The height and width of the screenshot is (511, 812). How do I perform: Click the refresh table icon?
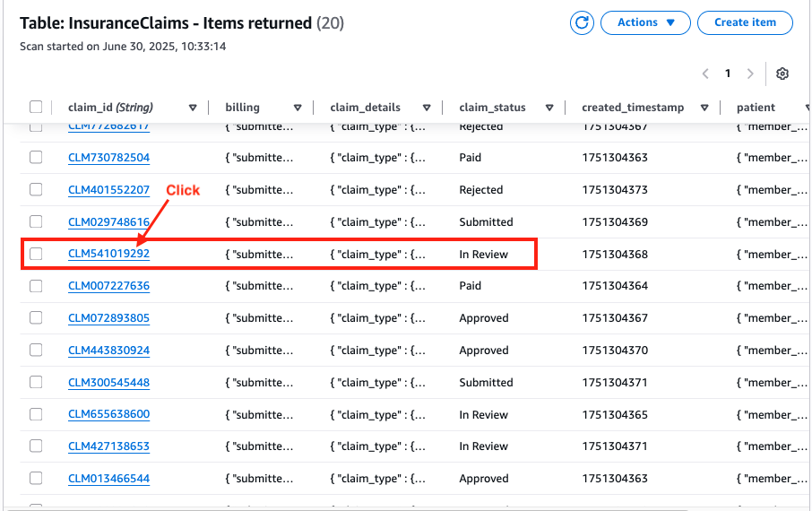click(582, 22)
